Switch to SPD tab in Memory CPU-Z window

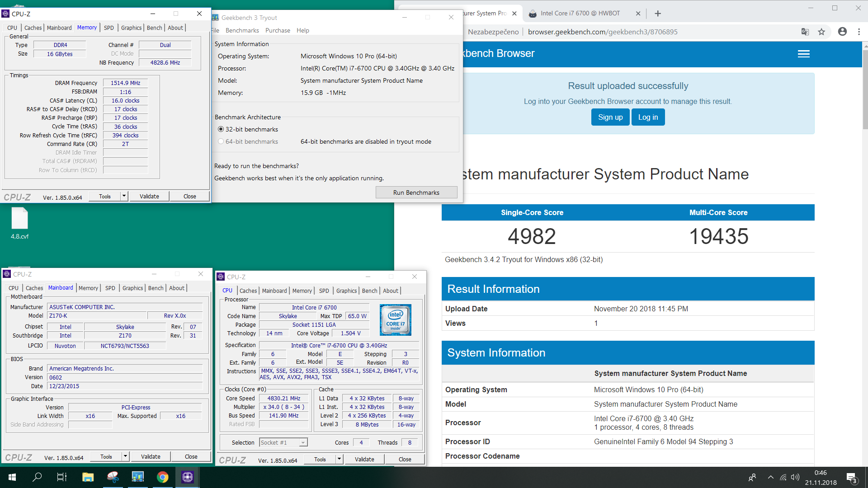[x=108, y=28]
